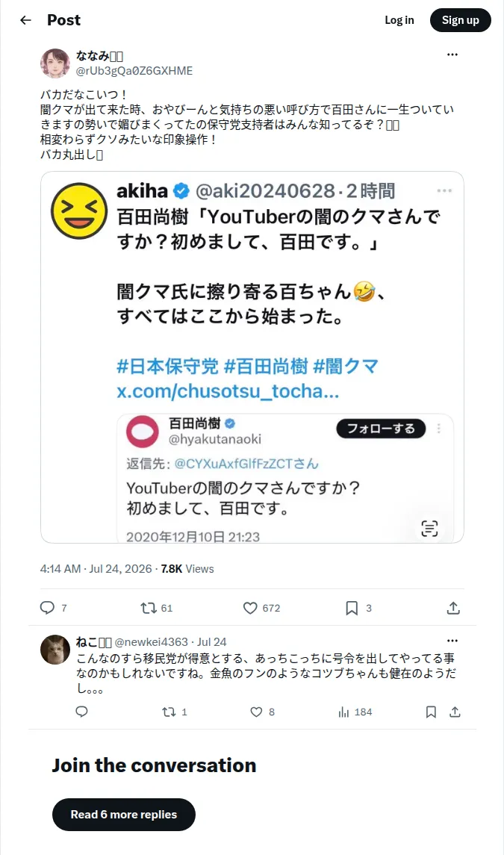
Task: Bookmark ねこ's reply
Action: coord(431,712)
